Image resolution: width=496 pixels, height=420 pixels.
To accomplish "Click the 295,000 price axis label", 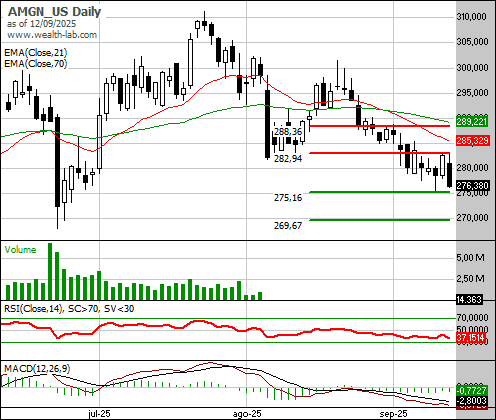I will coord(472,92).
